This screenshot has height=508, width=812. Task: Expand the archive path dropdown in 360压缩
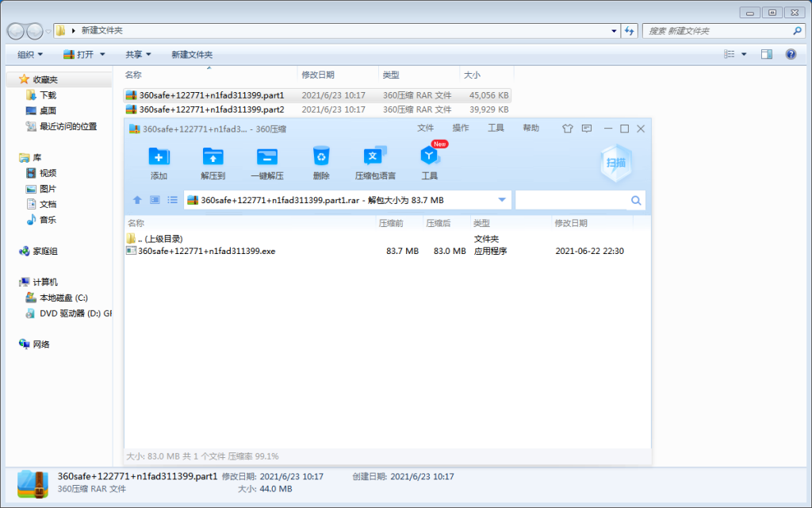(502, 200)
